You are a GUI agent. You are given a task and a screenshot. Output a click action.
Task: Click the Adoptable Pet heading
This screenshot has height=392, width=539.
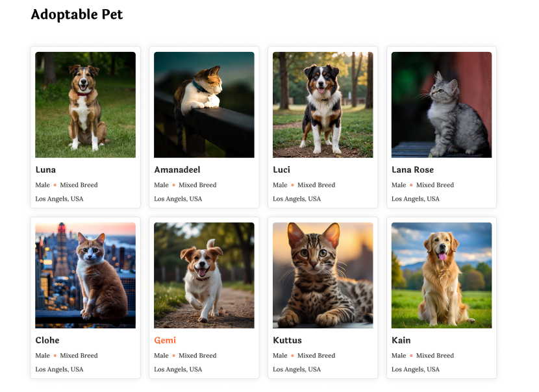pyautogui.click(x=77, y=14)
